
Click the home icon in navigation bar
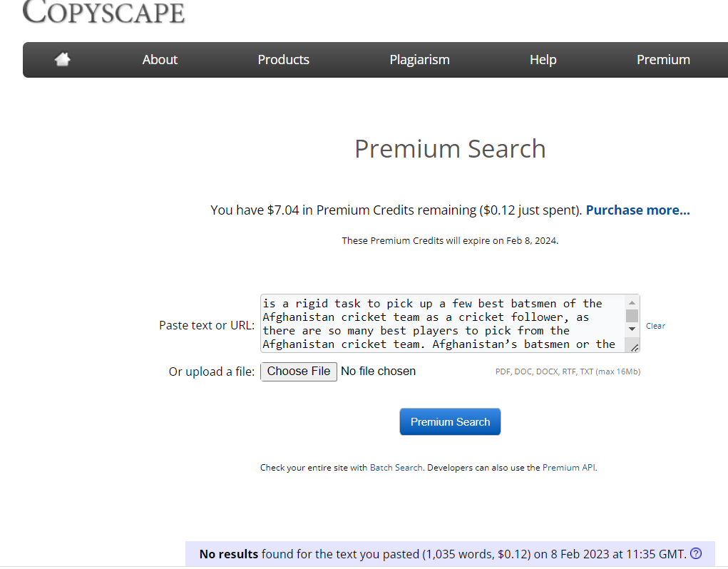coord(62,59)
